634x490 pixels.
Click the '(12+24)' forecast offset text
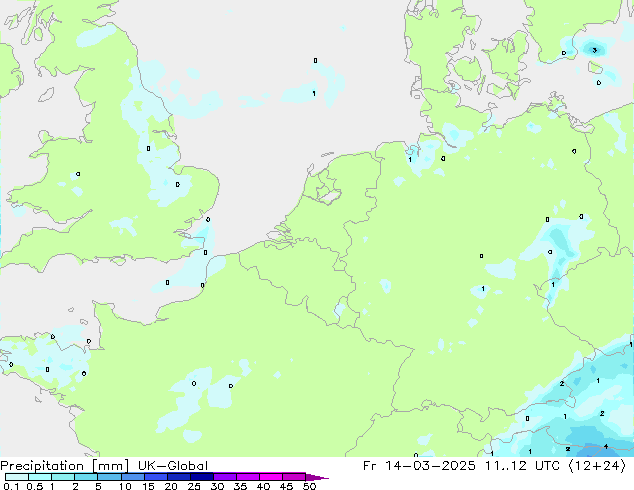pyautogui.click(x=597, y=466)
